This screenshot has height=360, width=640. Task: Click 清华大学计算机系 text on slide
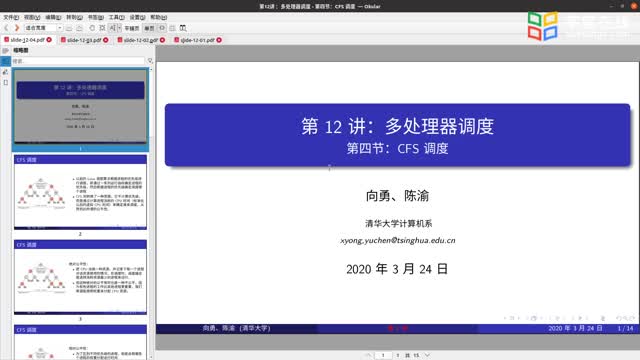tap(398, 224)
